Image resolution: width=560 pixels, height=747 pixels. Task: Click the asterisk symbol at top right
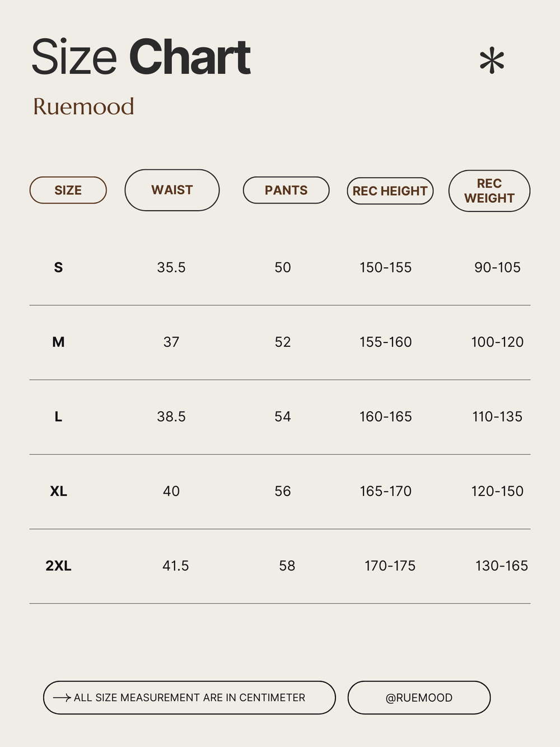[492, 61]
